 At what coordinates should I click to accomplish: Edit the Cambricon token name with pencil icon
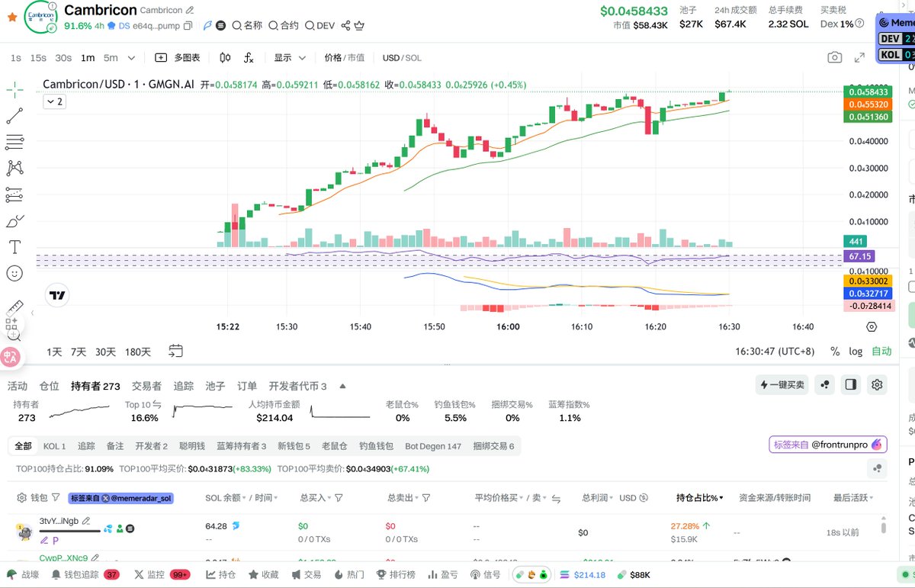pyautogui.click(x=189, y=11)
